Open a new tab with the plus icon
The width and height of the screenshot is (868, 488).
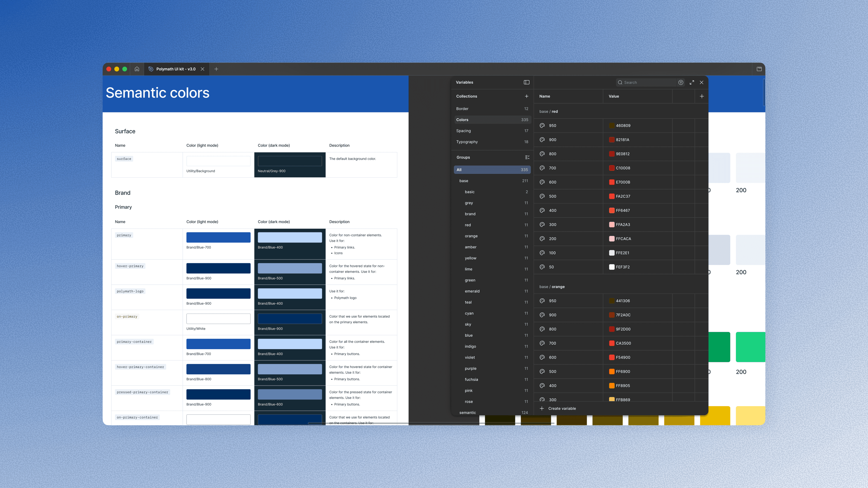pos(216,69)
